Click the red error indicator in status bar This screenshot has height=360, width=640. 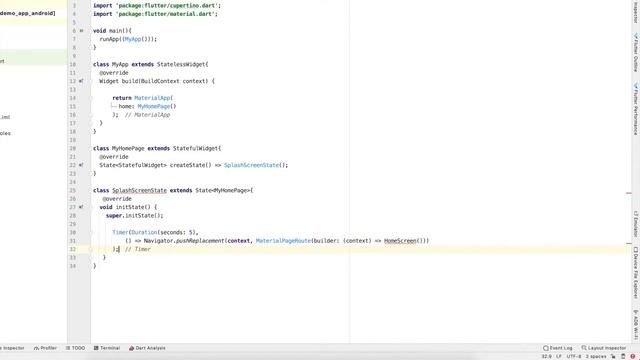pos(633,356)
